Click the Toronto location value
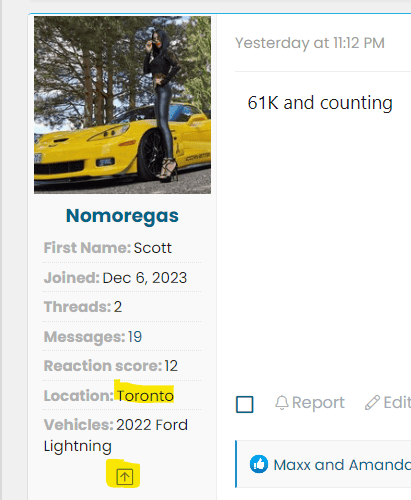The height and width of the screenshot is (500, 411). point(145,396)
